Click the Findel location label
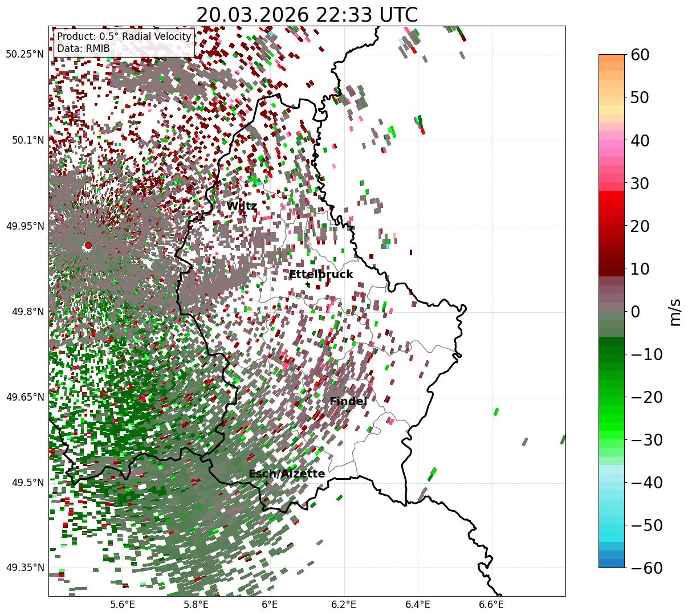688x616 pixels. click(x=348, y=402)
